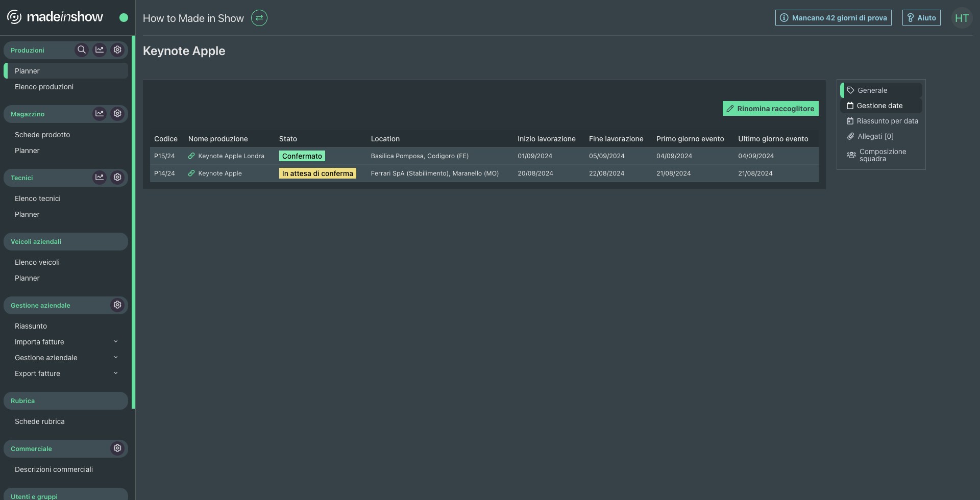This screenshot has width=980, height=500.
Task: Click the madeinshow logo
Action: (x=55, y=17)
